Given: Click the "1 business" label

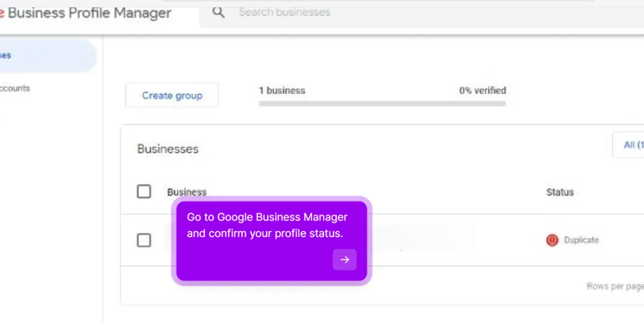Looking at the screenshot, I should click(x=282, y=90).
